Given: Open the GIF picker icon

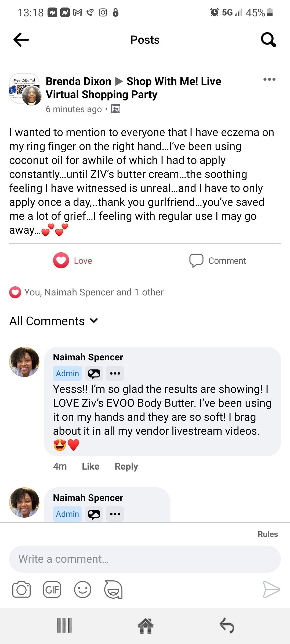Looking at the screenshot, I should click(x=52, y=590).
